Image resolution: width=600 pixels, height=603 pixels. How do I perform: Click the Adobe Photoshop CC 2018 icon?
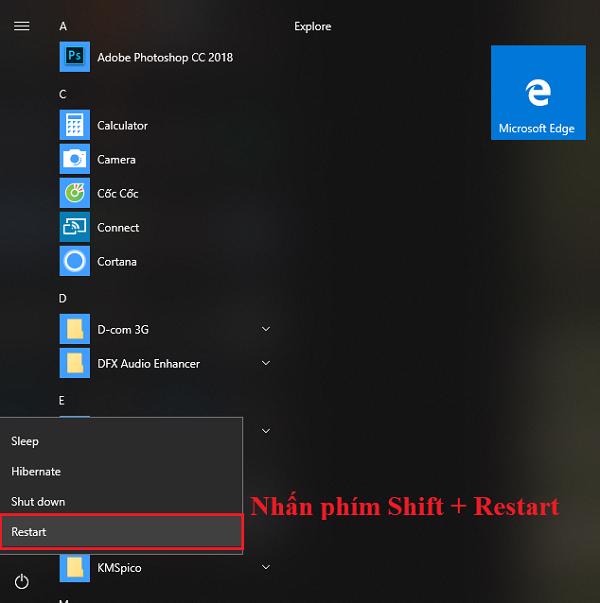click(x=75, y=57)
